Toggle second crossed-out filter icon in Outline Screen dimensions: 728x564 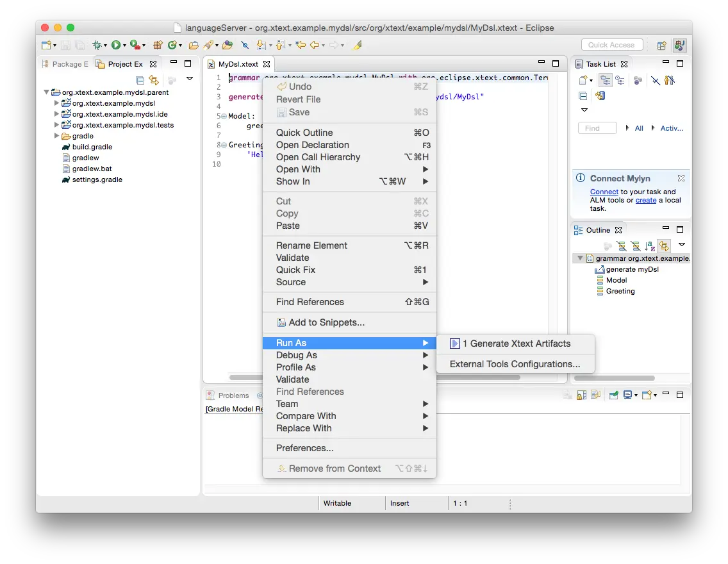pyautogui.click(x=636, y=245)
